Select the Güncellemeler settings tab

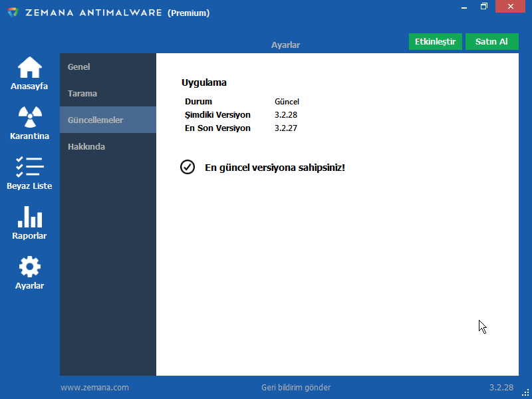[x=108, y=120]
